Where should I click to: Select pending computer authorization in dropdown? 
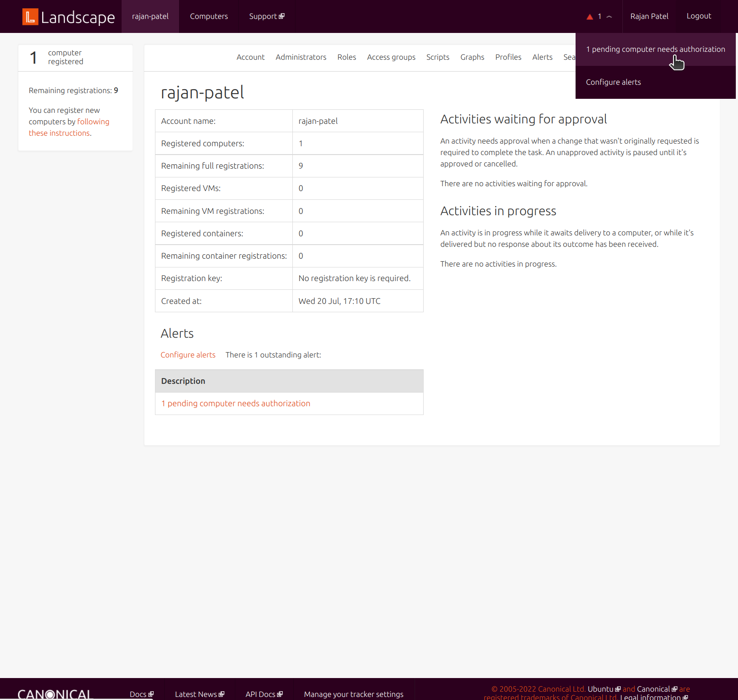click(x=655, y=49)
